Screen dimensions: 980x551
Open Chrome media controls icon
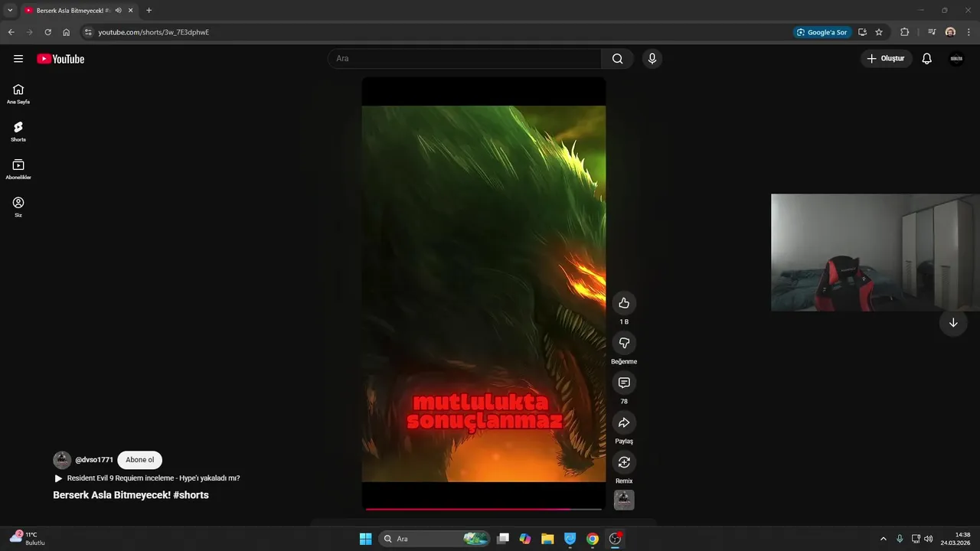[932, 32]
